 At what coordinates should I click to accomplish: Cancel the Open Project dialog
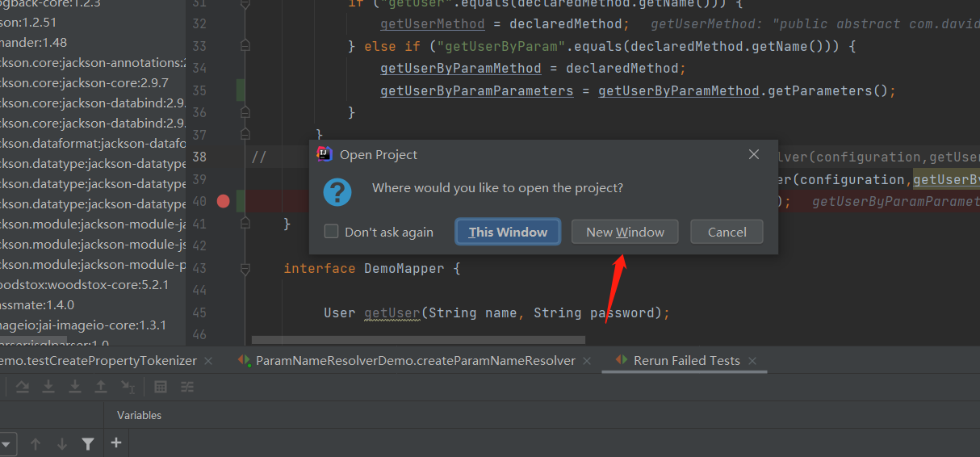pyautogui.click(x=727, y=232)
